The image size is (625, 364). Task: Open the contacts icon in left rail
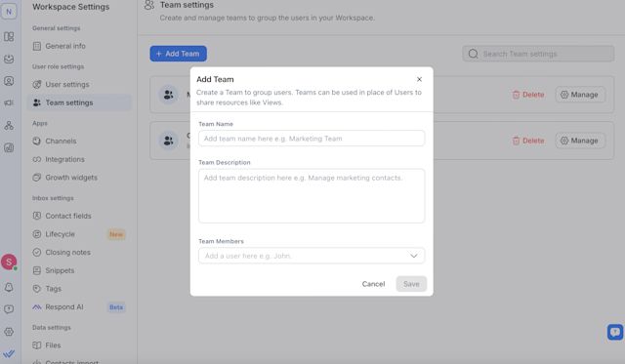pyautogui.click(x=9, y=81)
